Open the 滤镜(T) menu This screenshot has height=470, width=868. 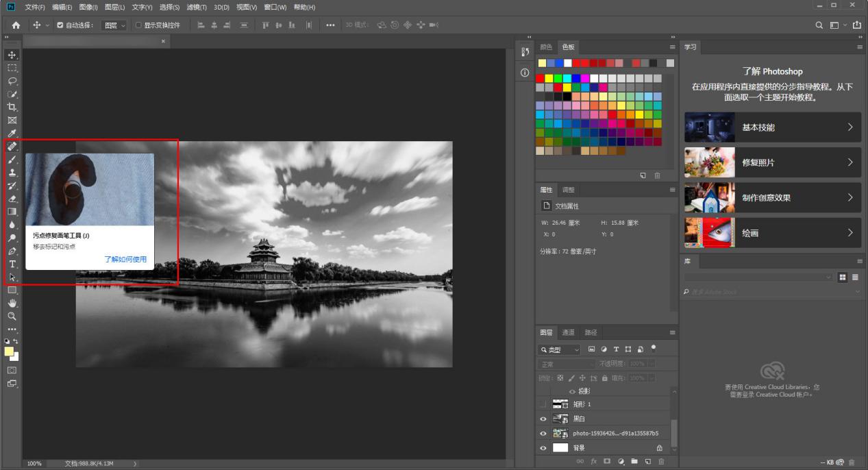(x=197, y=7)
